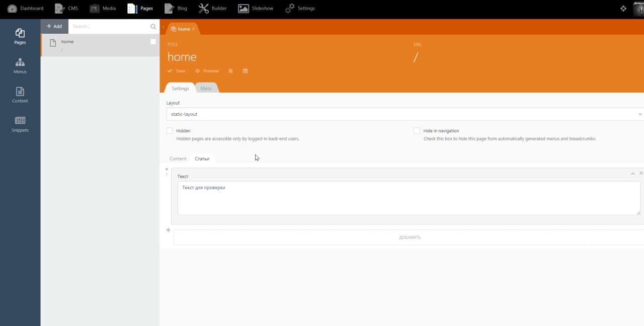Viewport: 644px width, 326px height.
Task: Click the trash delete icon
Action: tap(230, 71)
